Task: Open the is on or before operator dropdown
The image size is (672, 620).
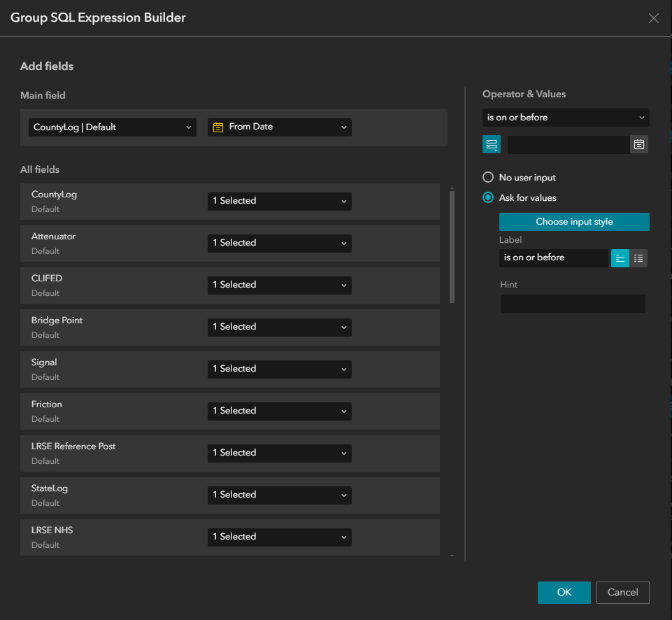Action: click(x=565, y=117)
